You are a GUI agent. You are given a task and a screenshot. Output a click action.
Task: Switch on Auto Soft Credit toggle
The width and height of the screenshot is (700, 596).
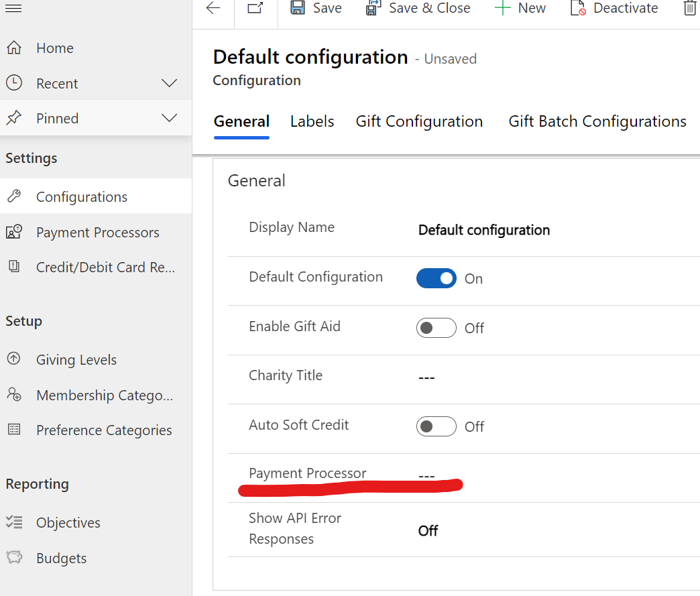tap(436, 426)
